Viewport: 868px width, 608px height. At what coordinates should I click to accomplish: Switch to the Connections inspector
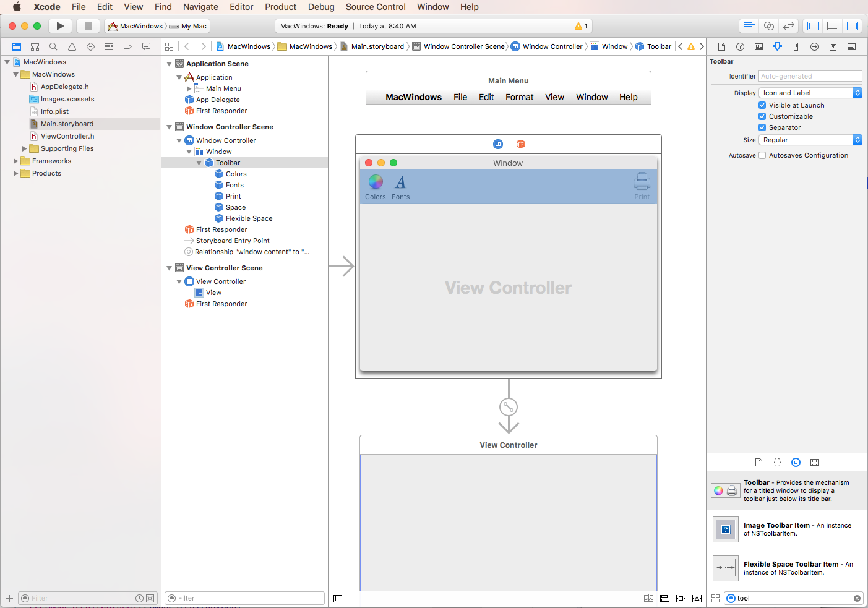pos(814,46)
